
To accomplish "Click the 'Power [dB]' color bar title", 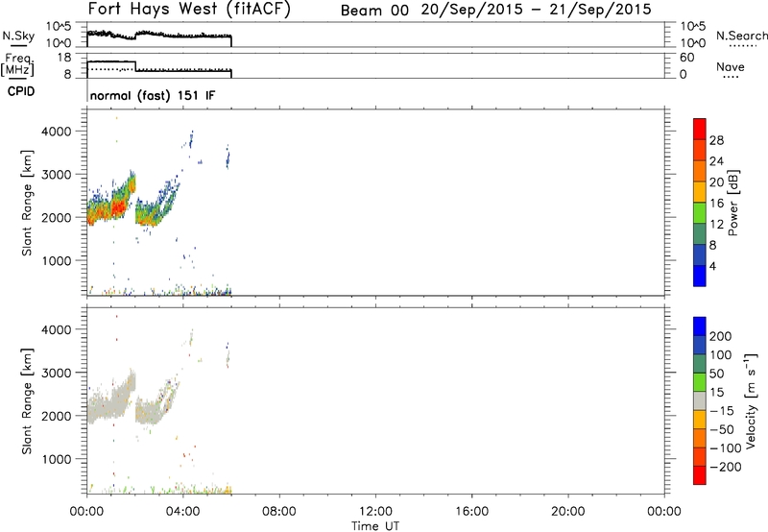I will coord(732,203).
